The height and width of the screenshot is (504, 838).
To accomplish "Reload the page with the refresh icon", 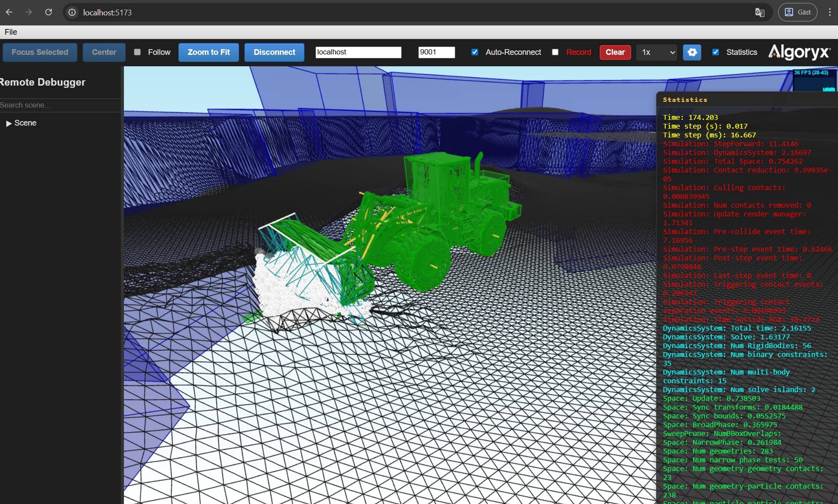I will click(48, 12).
